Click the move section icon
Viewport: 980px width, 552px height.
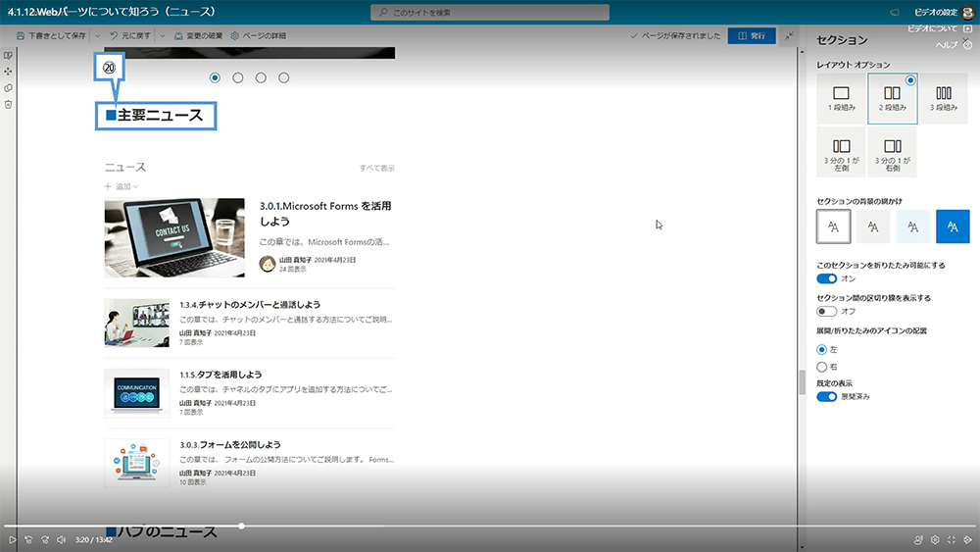(8, 72)
